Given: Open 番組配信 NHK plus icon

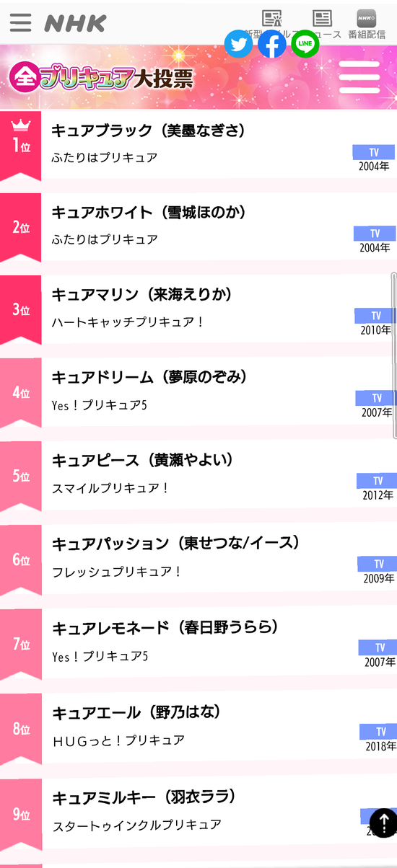Looking at the screenshot, I should pyautogui.click(x=367, y=24).
